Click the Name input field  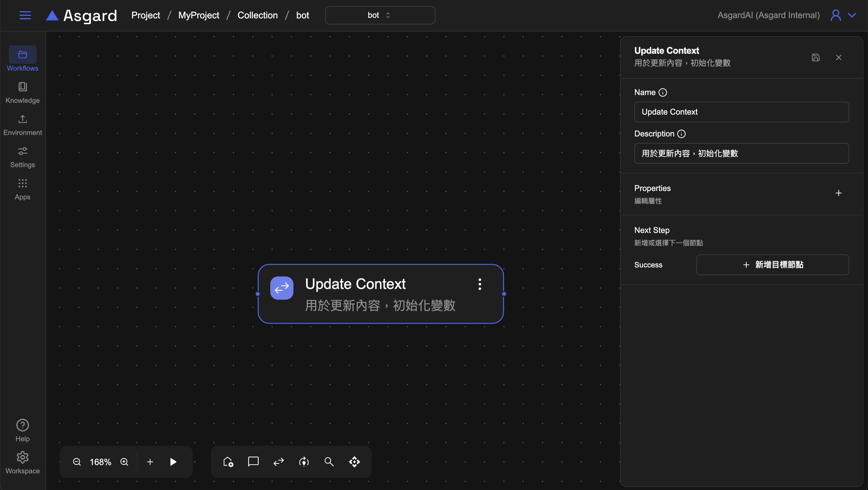pos(741,112)
